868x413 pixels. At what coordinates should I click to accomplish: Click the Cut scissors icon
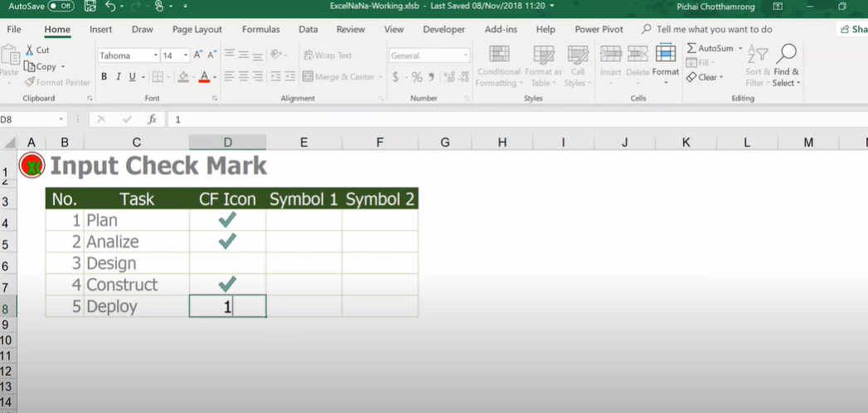click(x=29, y=50)
